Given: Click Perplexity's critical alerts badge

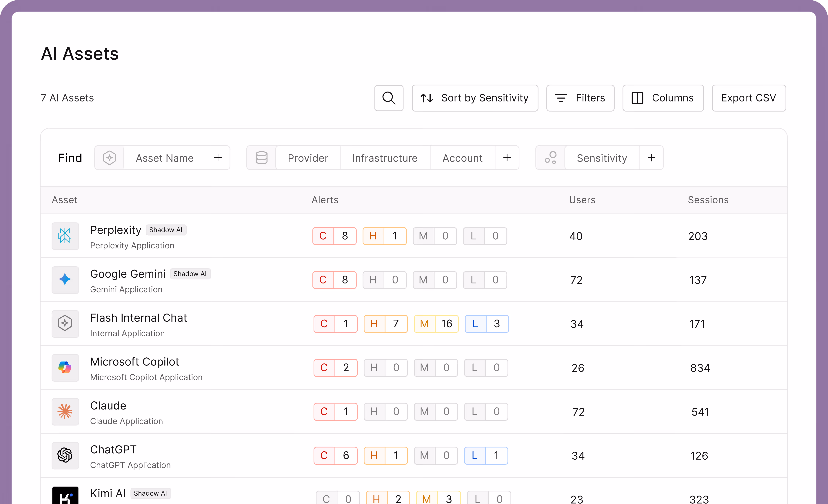Looking at the screenshot, I should 334,236.
